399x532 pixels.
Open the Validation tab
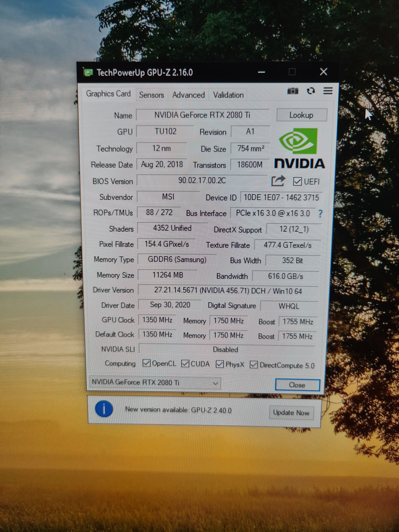(228, 95)
